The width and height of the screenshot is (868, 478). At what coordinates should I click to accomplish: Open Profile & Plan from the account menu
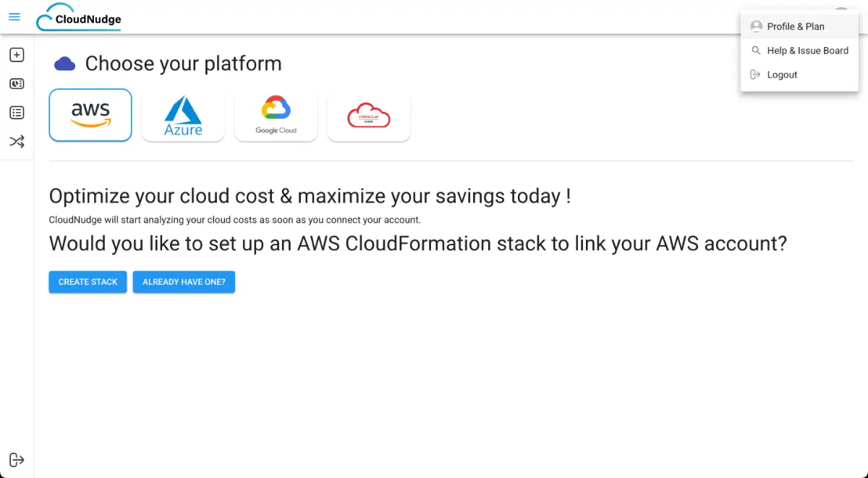pyautogui.click(x=796, y=26)
